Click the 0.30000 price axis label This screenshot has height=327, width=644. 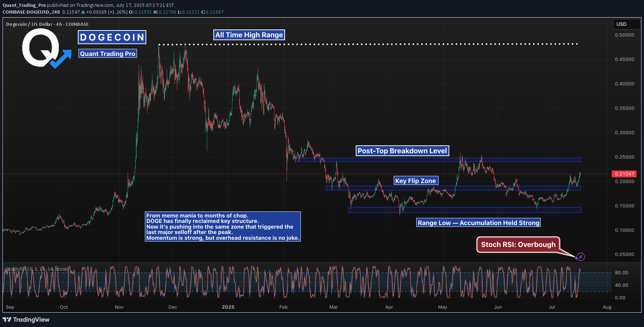624,132
